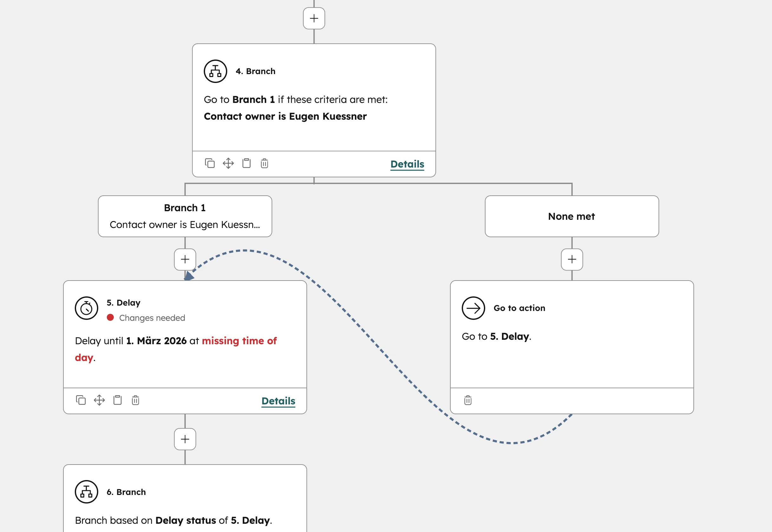
Task: Add an action above the 4. Branch step
Action: tap(314, 18)
